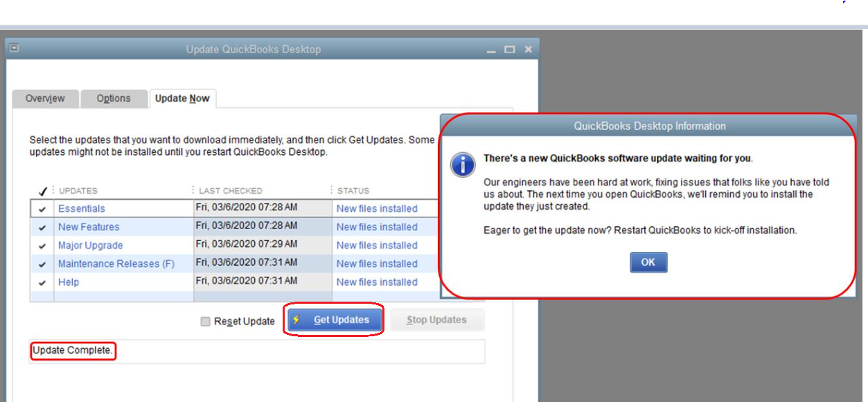868x402 pixels.
Task: Click New Features last checked date cell
Action: pos(247,226)
